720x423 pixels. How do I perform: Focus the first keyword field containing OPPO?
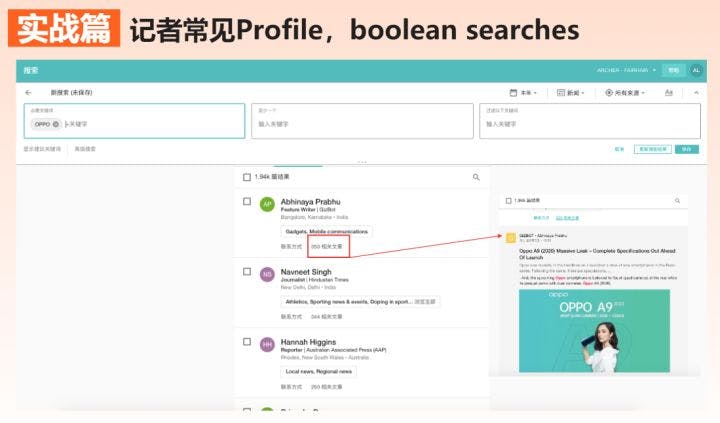click(x=135, y=121)
